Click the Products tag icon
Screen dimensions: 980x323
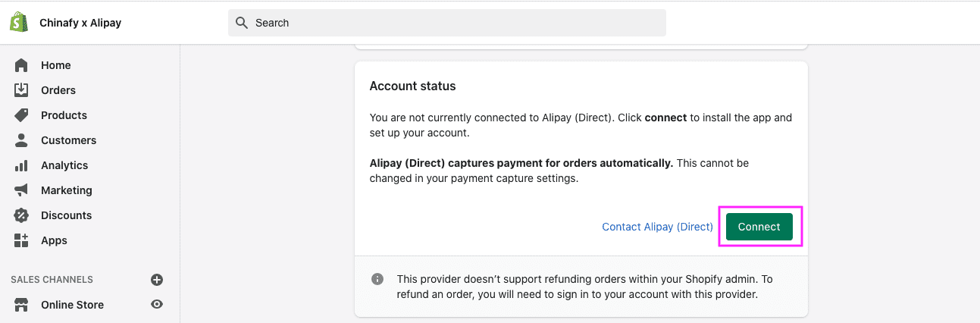21,115
